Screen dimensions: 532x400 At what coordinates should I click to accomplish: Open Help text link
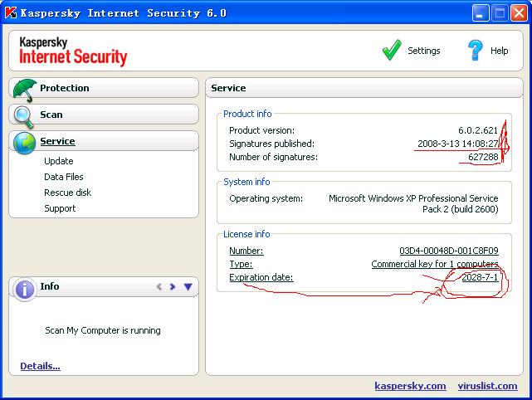499,51
